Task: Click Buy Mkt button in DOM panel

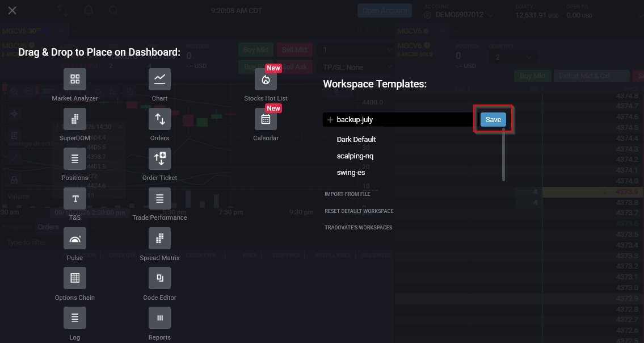Action: (533, 76)
